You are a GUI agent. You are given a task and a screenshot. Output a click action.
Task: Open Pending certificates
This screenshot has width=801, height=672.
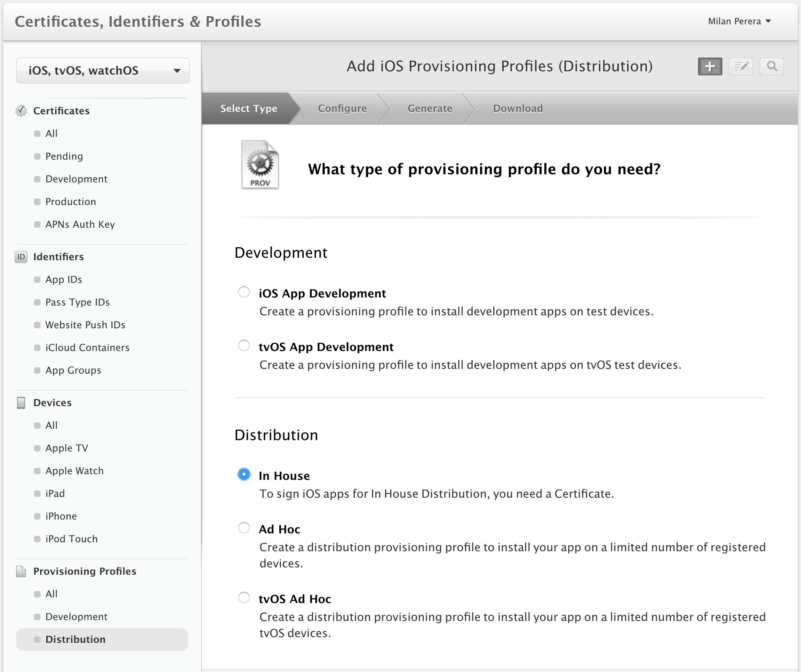click(64, 156)
